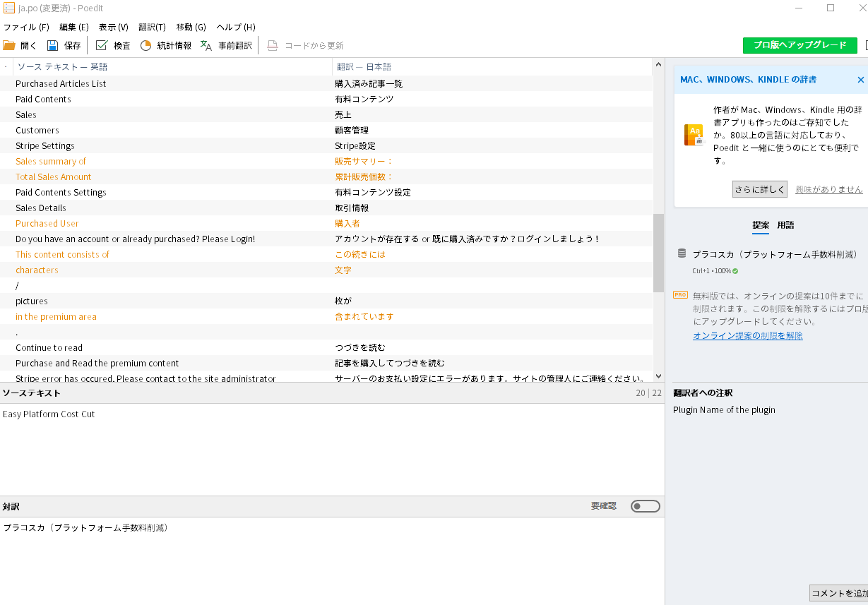Image resolution: width=868 pixels, height=605 pixels.
Task: Click the Open folder icon in toolbar
Action: point(8,45)
